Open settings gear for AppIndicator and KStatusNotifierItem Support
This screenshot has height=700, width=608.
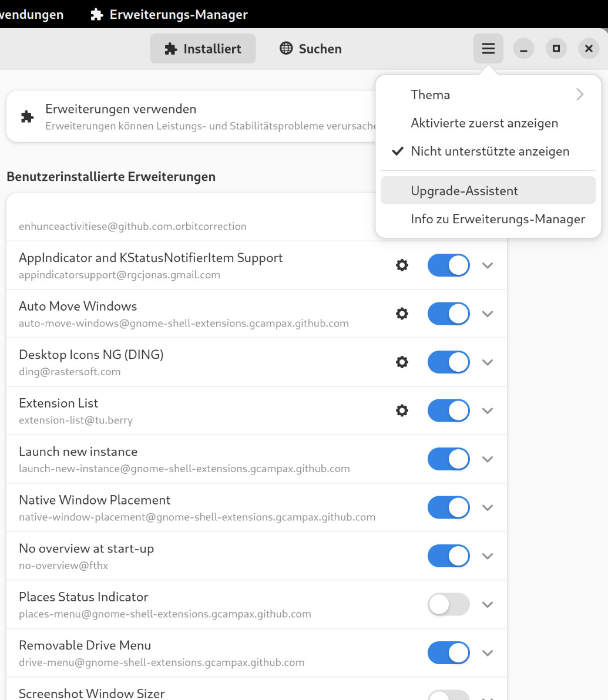pos(402,265)
